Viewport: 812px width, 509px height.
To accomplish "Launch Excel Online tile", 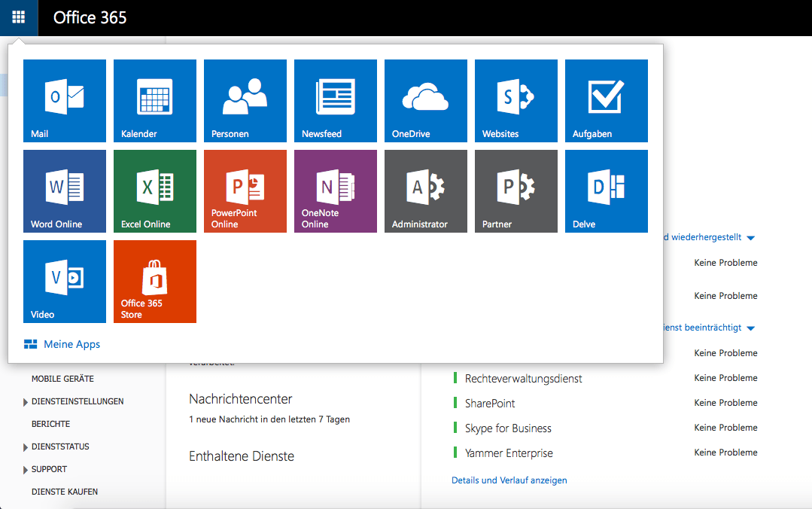I will tap(155, 191).
